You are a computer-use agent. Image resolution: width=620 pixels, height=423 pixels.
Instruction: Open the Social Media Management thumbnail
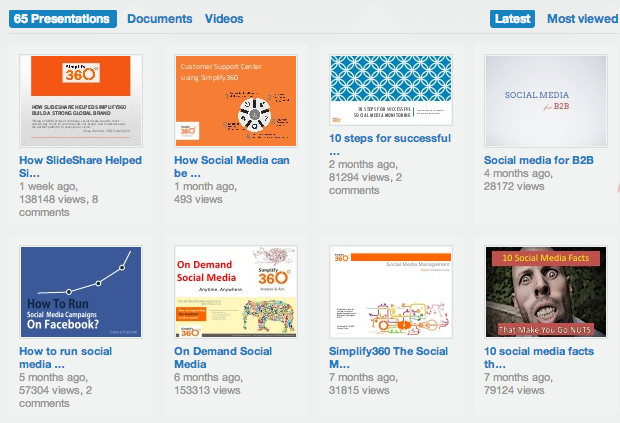391,292
